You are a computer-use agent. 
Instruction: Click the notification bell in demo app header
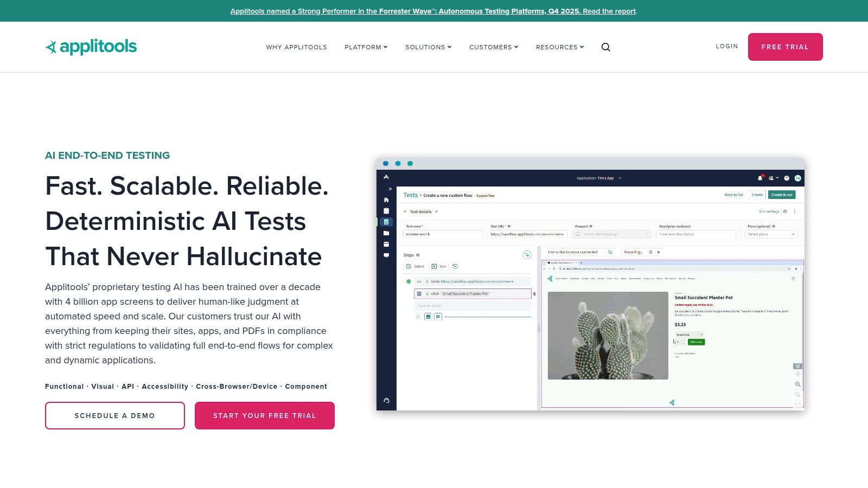760,178
